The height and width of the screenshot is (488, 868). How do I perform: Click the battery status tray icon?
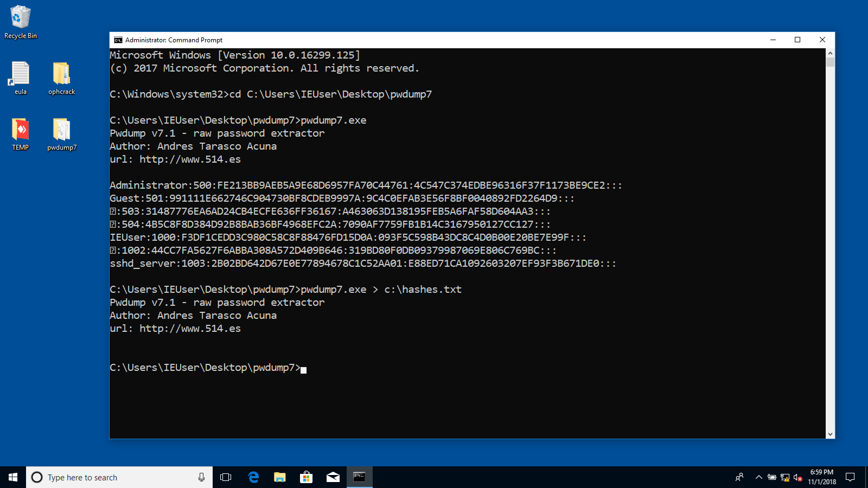[771, 477]
